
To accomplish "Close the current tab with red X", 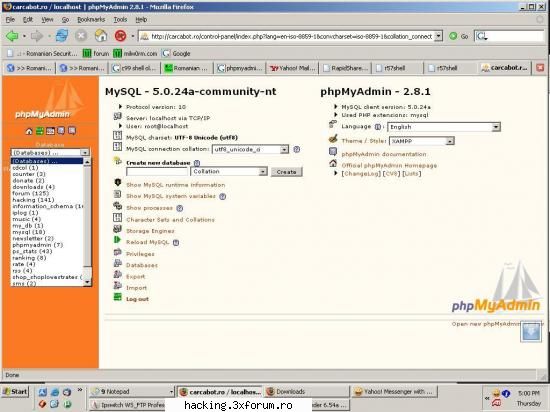I will click(540, 68).
